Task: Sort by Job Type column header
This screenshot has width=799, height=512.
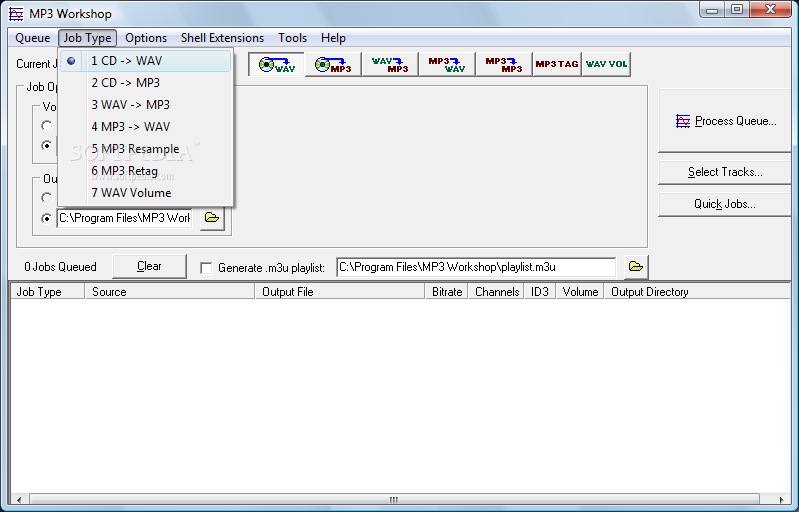Action: [47, 292]
